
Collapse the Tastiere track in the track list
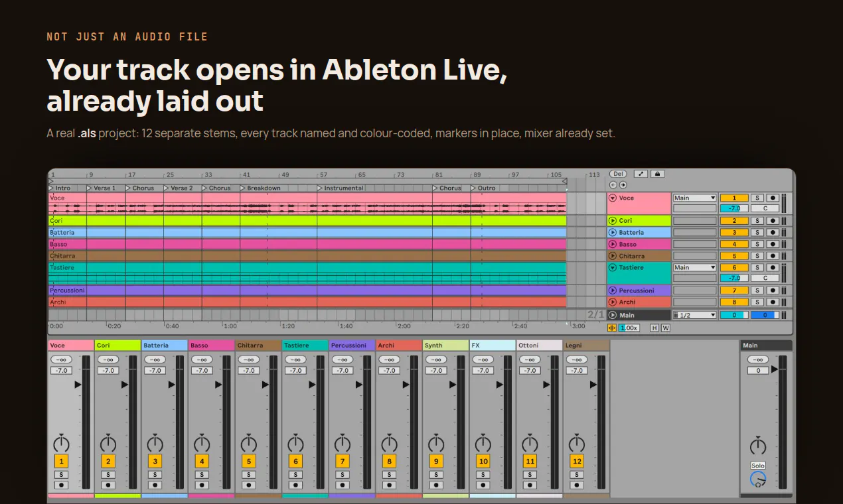tap(613, 267)
